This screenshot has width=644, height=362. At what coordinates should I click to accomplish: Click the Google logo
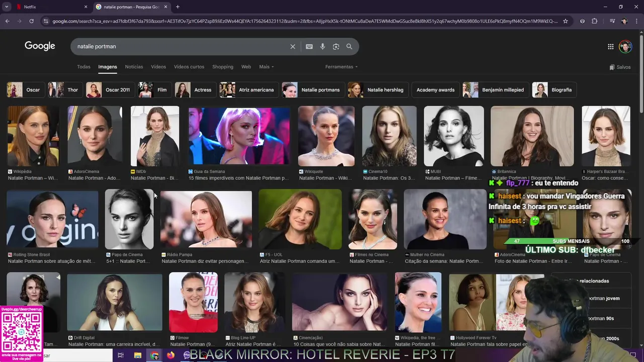click(40, 46)
